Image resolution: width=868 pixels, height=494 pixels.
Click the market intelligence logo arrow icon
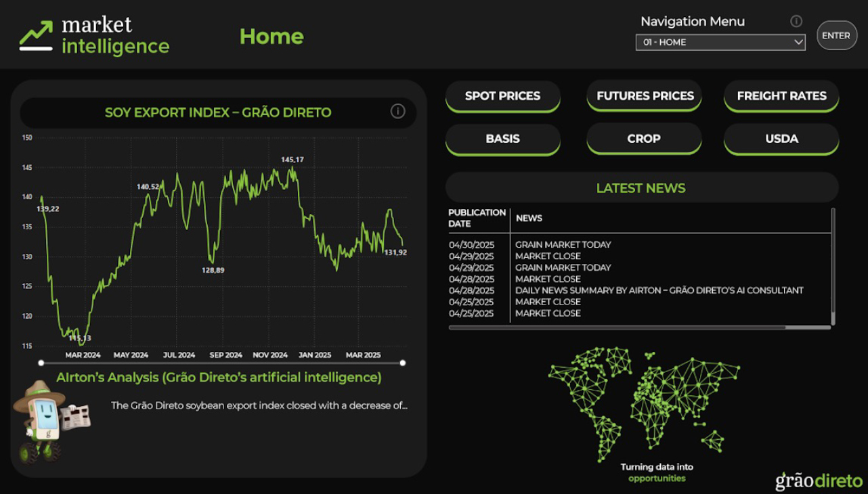(36, 36)
